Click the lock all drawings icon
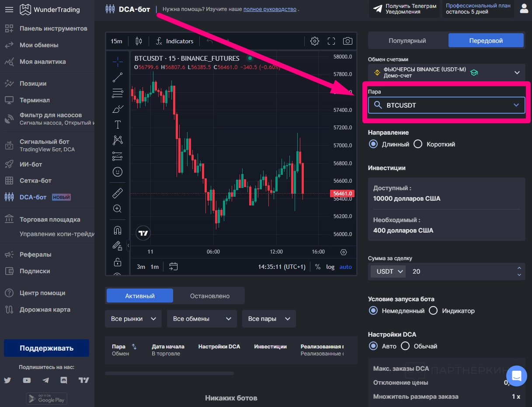532x407 pixels. (x=118, y=262)
